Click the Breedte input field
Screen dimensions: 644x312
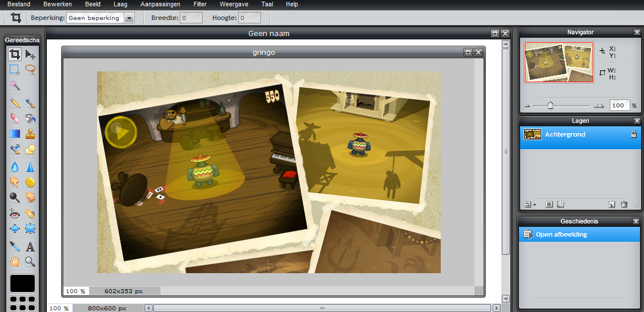point(191,18)
